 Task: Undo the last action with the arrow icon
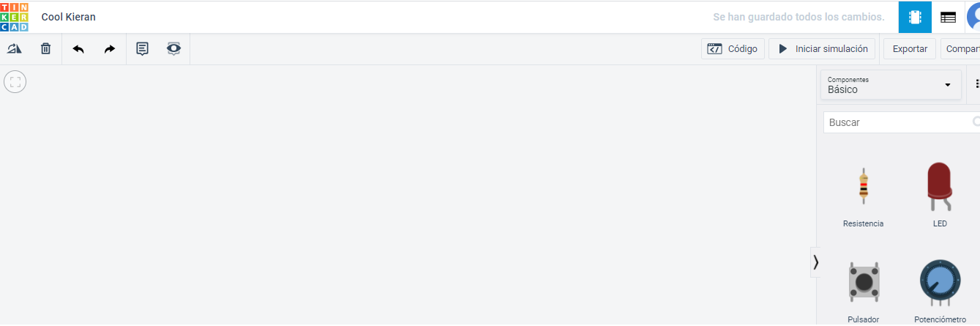pyautogui.click(x=78, y=49)
